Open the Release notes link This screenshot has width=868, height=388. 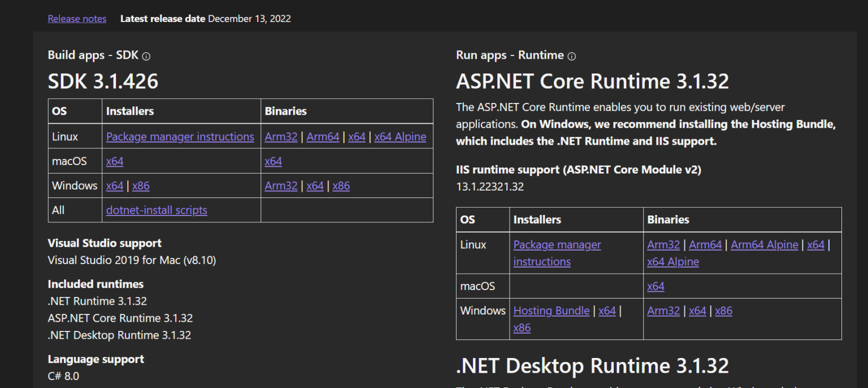pos(77,18)
